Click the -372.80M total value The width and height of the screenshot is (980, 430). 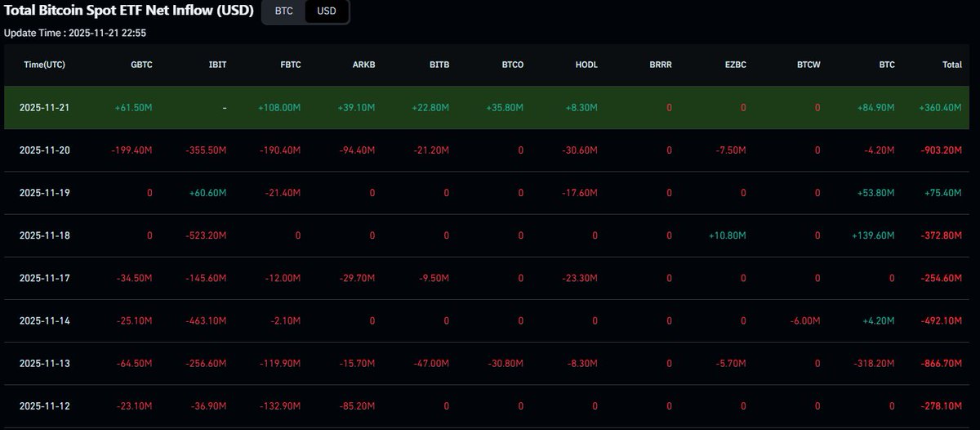point(941,235)
